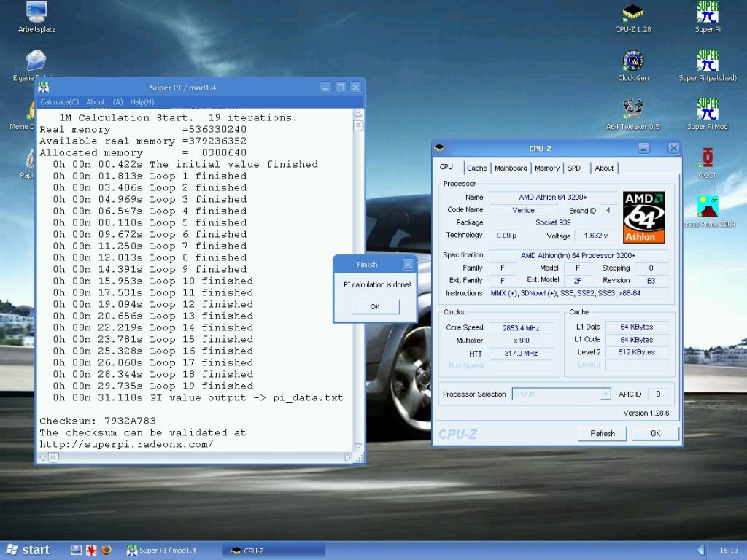
Task: Open the CPU-Z 1.28 desktop shortcut
Action: 632,17
